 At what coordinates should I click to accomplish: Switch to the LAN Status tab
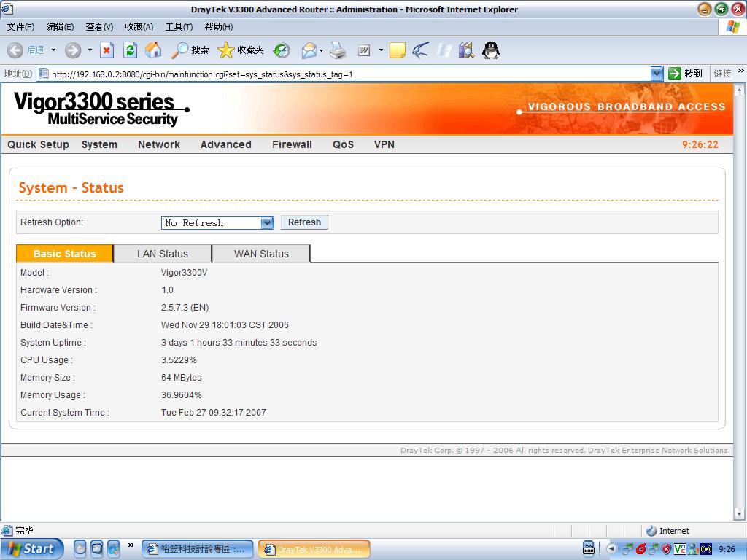[x=163, y=254]
